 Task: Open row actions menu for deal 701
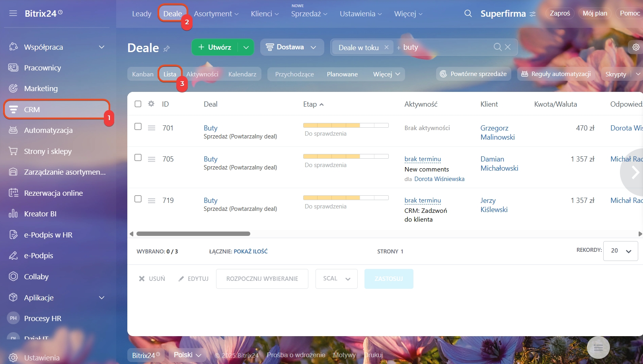[x=152, y=128]
